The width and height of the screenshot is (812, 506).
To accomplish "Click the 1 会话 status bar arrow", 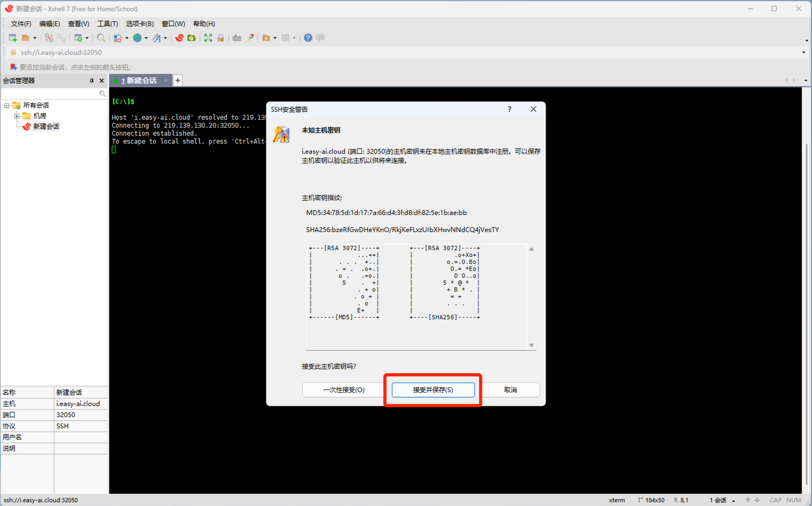I will tap(733, 501).
